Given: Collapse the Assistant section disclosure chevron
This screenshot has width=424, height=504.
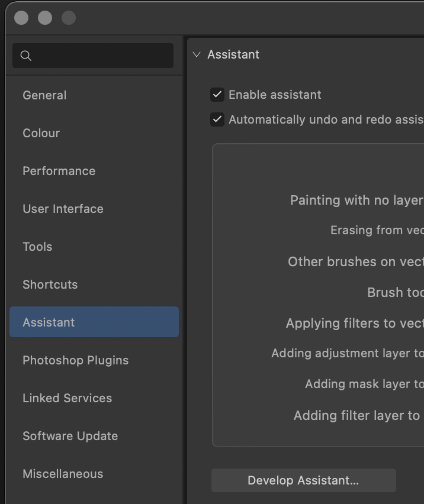Looking at the screenshot, I should coord(195,54).
